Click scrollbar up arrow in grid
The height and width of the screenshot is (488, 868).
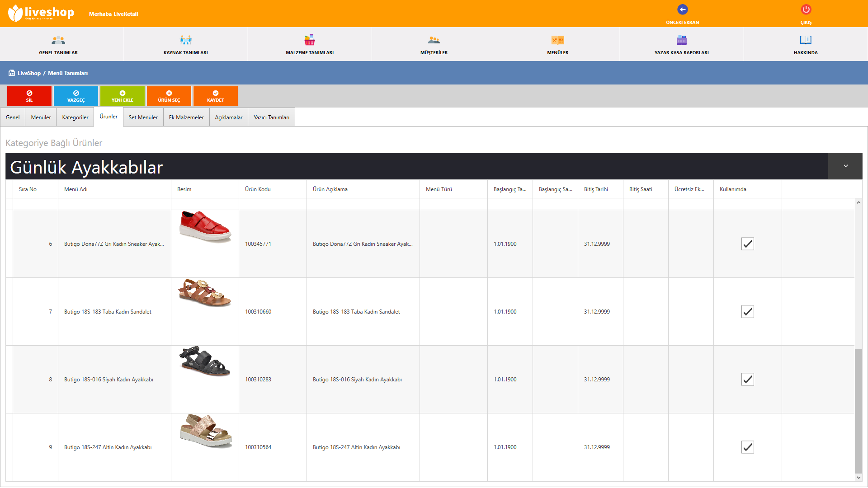[859, 202]
